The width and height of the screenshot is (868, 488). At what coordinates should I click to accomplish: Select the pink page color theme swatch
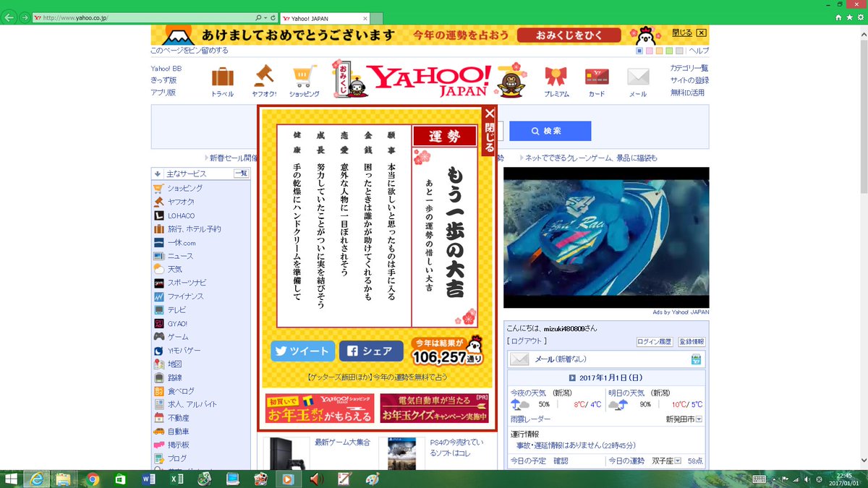tap(650, 51)
